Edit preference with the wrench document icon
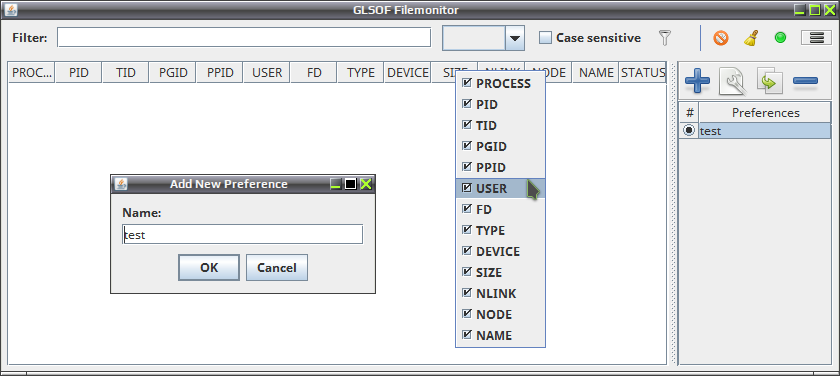Screen dimensions: 840x376 [x=733, y=81]
